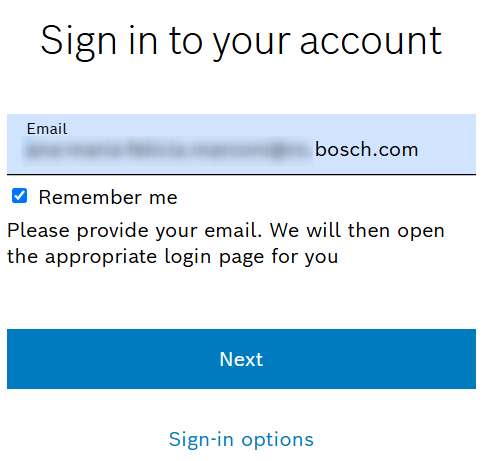Image resolution: width=489 pixels, height=461 pixels.
Task: Click the word account in the page title
Action: tap(371, 42)
